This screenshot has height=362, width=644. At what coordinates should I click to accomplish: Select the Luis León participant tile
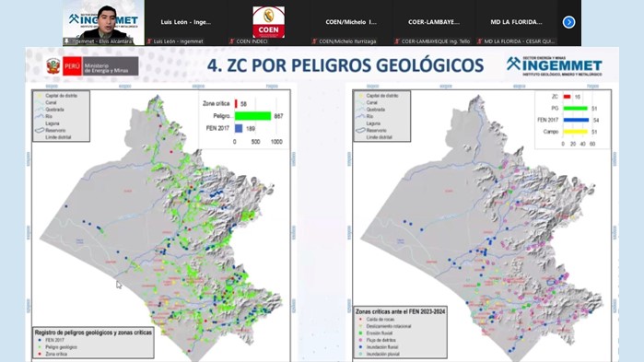pyautogui.click(x=185, y=23)
